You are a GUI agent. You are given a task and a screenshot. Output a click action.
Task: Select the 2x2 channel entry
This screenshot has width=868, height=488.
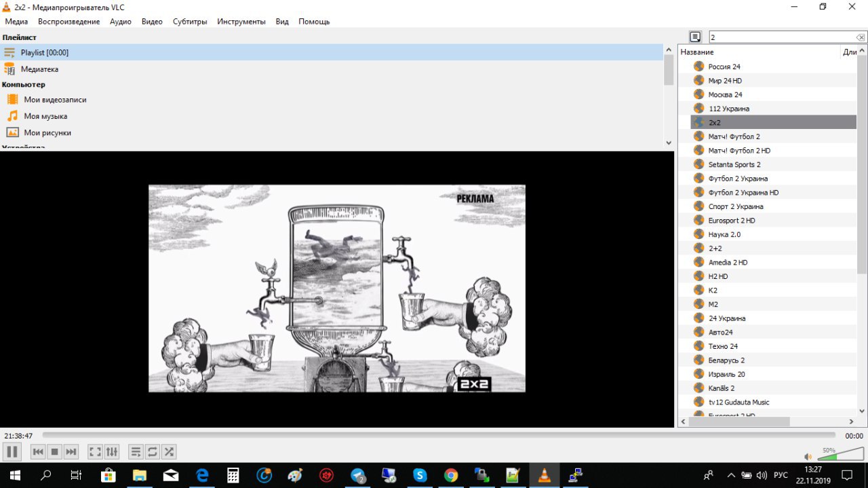pos(774,122)
